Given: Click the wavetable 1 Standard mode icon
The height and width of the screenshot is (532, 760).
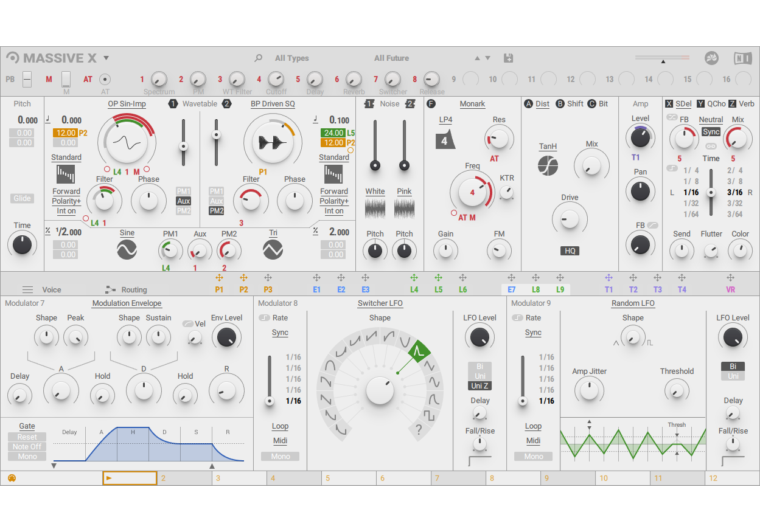Looking at the screenshot, I should tap(66, 174).
